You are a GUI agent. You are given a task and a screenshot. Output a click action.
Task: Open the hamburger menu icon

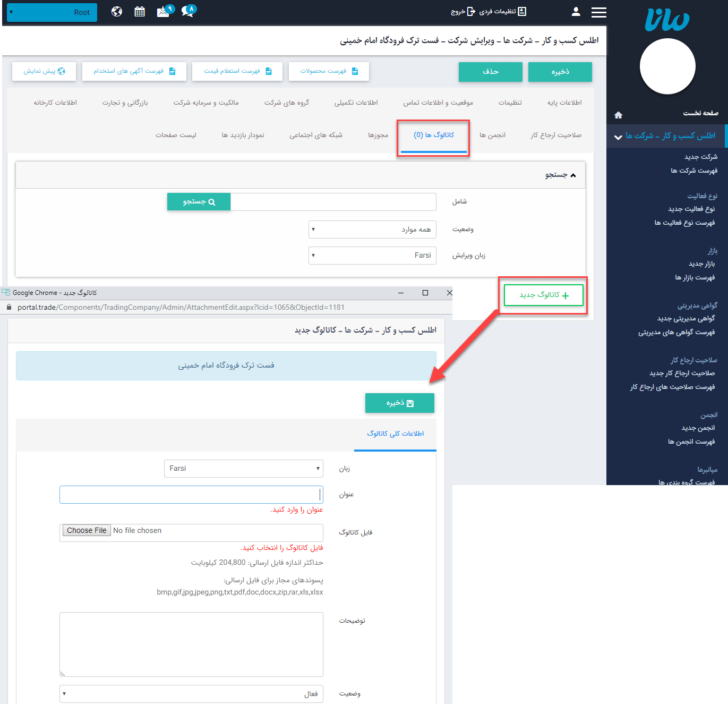[x=598, y=12]
